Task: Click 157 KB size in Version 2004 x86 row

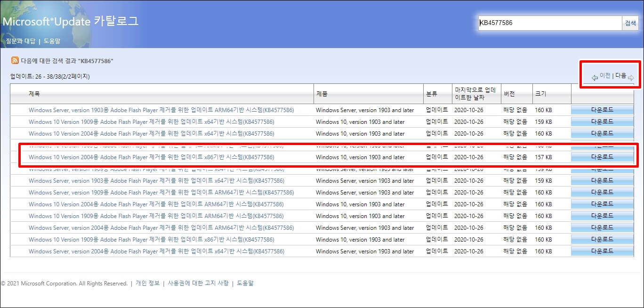Action: pyautogui.click(x=543, y=157)
